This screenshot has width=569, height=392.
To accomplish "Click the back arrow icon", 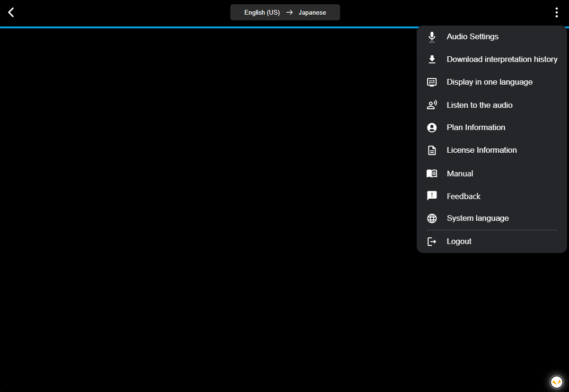I will pos(11,12).
